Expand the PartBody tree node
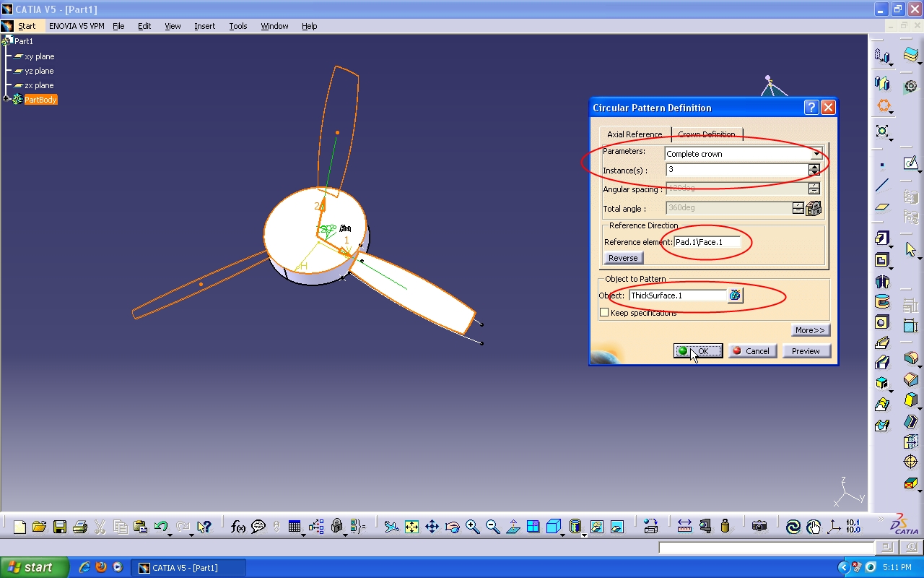924x578 pixels. pos(6,99)
